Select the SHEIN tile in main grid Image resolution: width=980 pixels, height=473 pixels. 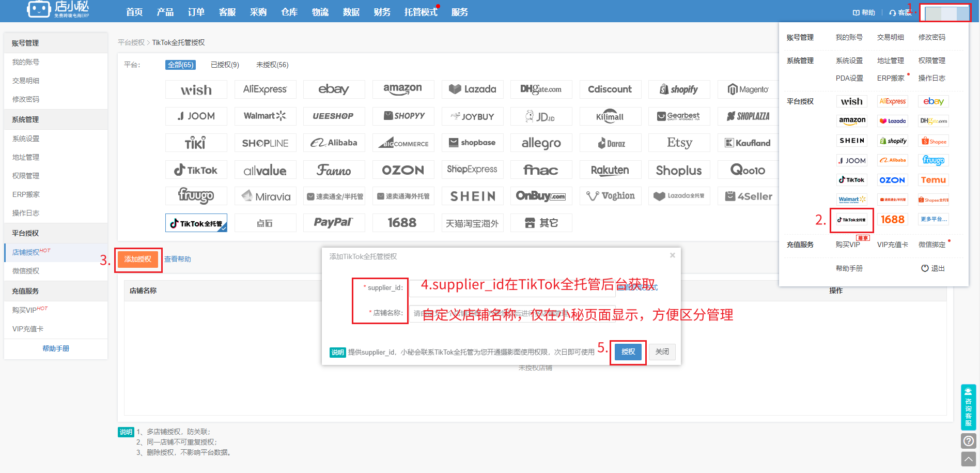click(472, 196)
